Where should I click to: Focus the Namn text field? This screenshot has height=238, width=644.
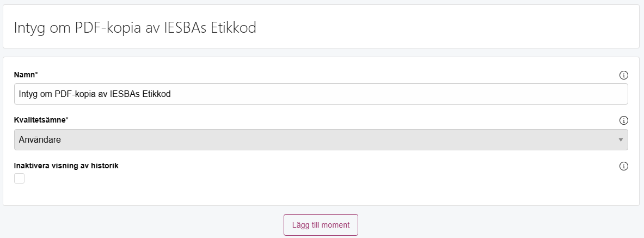click(321, 94)
